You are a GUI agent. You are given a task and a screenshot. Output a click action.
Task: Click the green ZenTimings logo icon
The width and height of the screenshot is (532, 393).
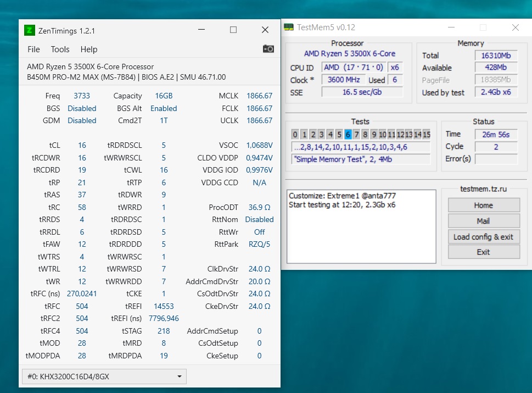pos(30,30)
